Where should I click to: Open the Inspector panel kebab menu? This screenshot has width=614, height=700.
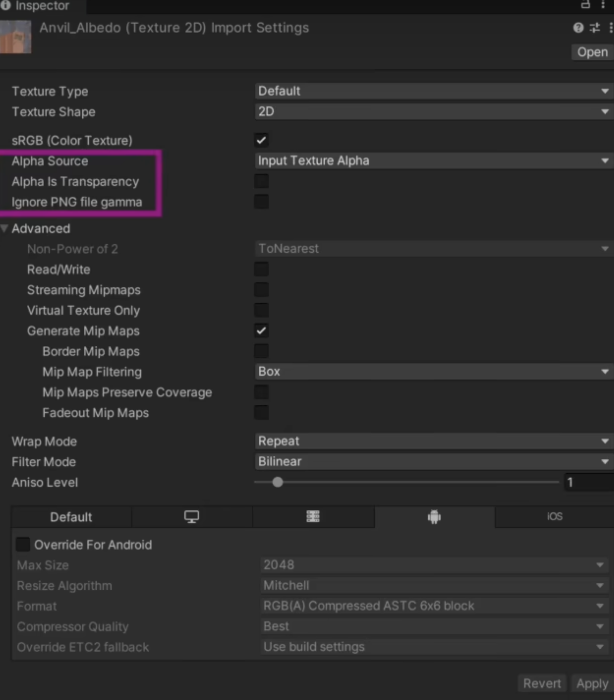click(603, 5)
